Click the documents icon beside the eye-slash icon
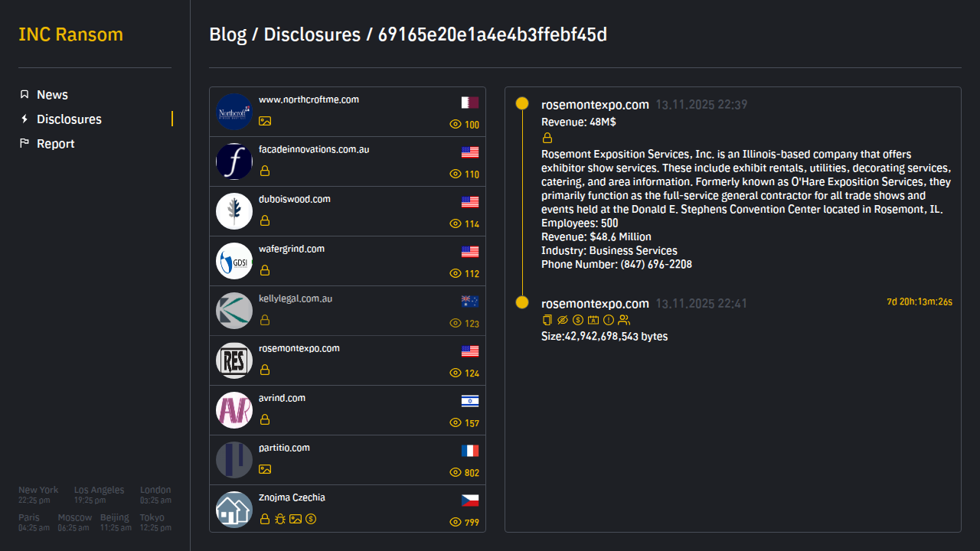This screenshot has width=980, height=551. point(547,320)
